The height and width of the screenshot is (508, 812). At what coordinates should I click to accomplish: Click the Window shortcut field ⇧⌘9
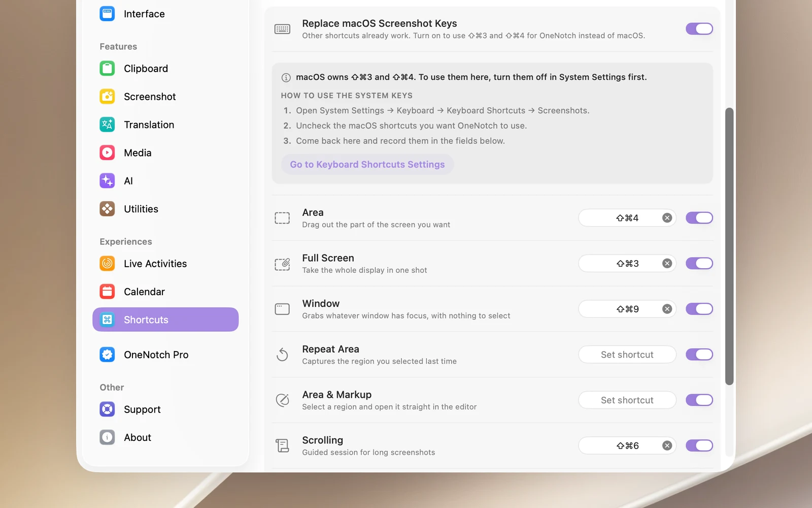click(627, 309)
